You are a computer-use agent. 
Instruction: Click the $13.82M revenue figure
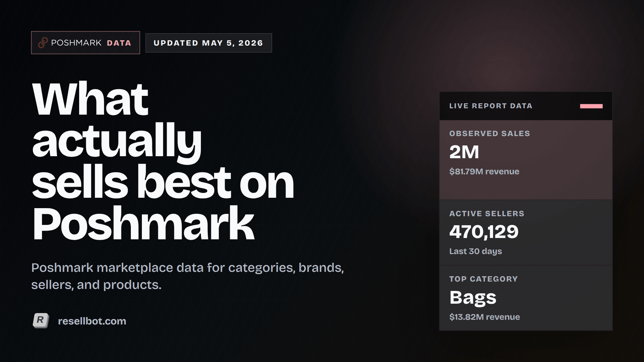485,317
